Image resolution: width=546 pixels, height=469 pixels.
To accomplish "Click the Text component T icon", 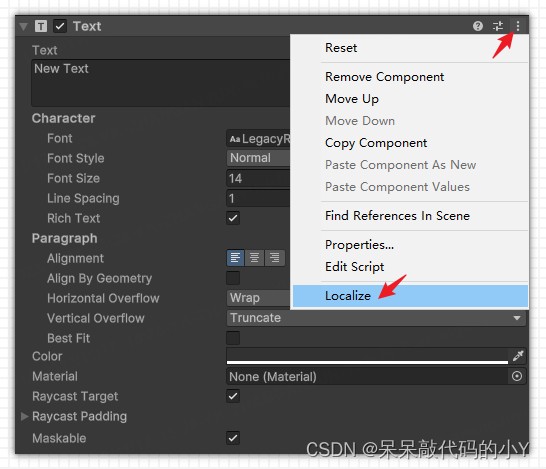I will click(x=41, y=26).
